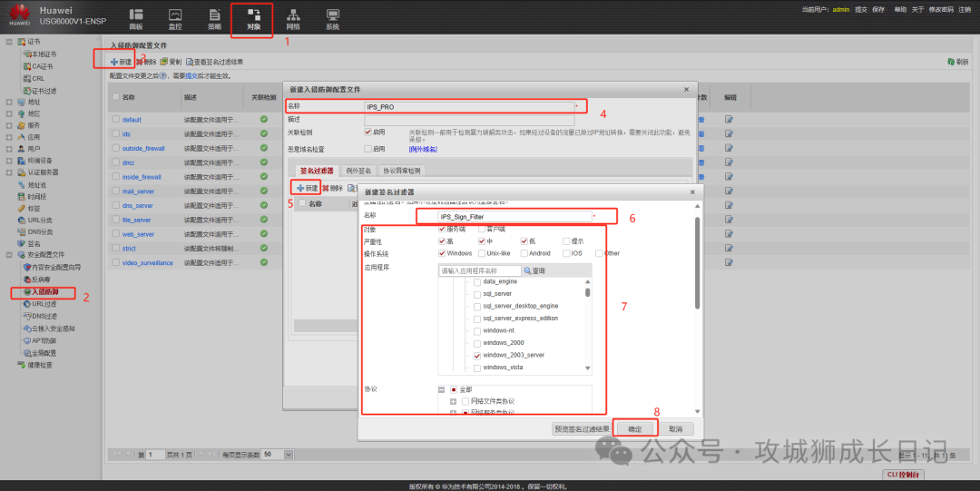Viewport: 980px width, 491px height.
Task: Open the 面板 dashboard icon
Action: (x=136, y=19)
